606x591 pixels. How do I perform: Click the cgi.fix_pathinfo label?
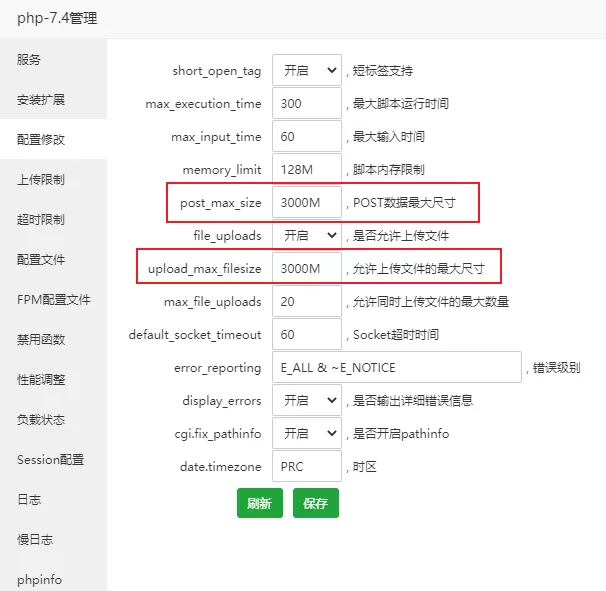(x=218, y=434)
